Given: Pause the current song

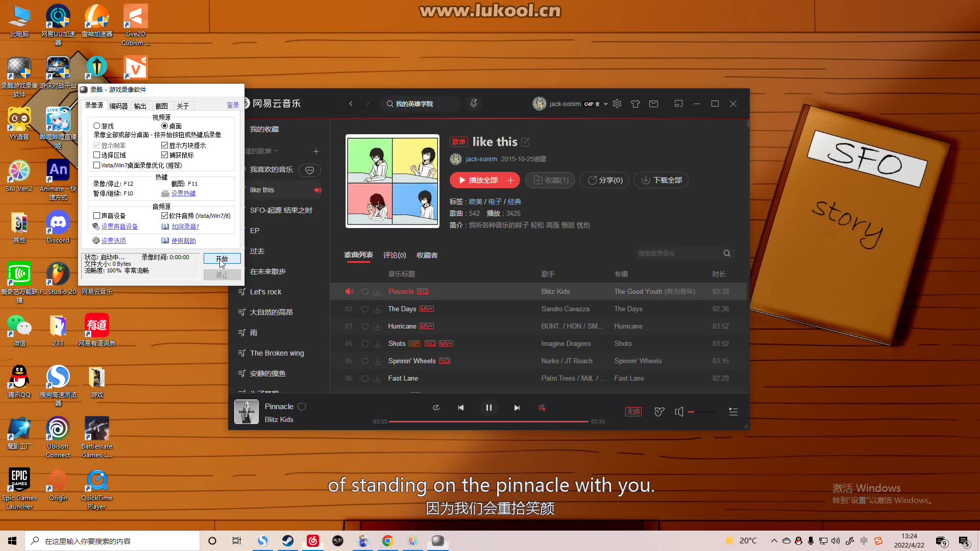Looking at the screenshot, I should [488, 408].
